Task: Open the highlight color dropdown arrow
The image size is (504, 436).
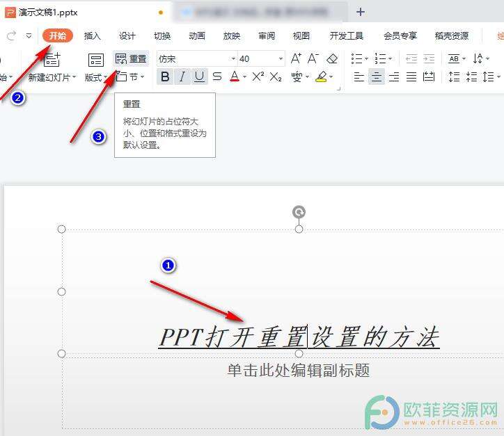Action: 331,76
